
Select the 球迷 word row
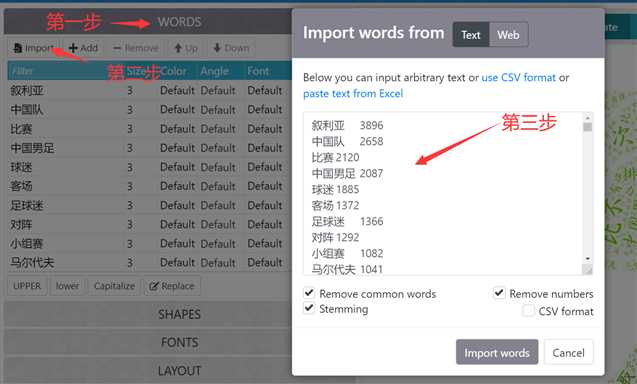150,167
